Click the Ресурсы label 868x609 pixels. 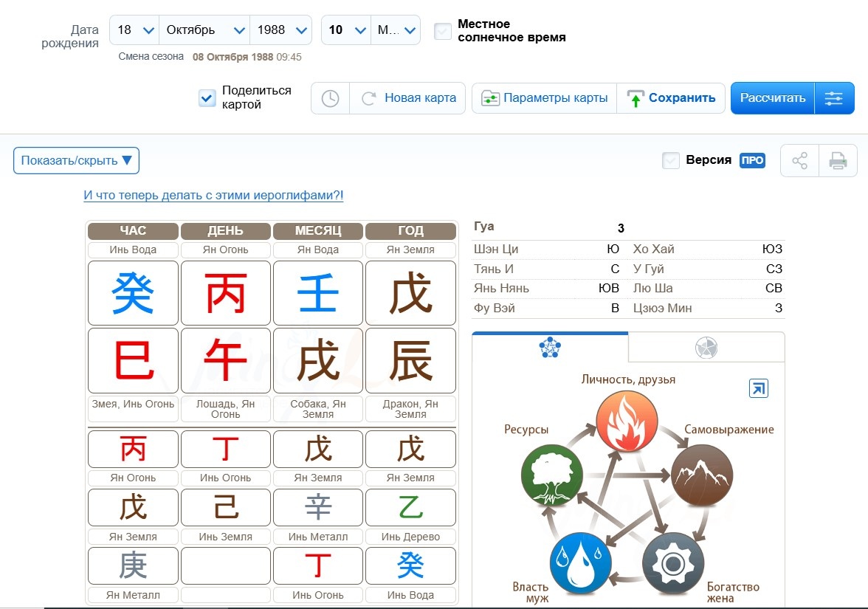526,430
